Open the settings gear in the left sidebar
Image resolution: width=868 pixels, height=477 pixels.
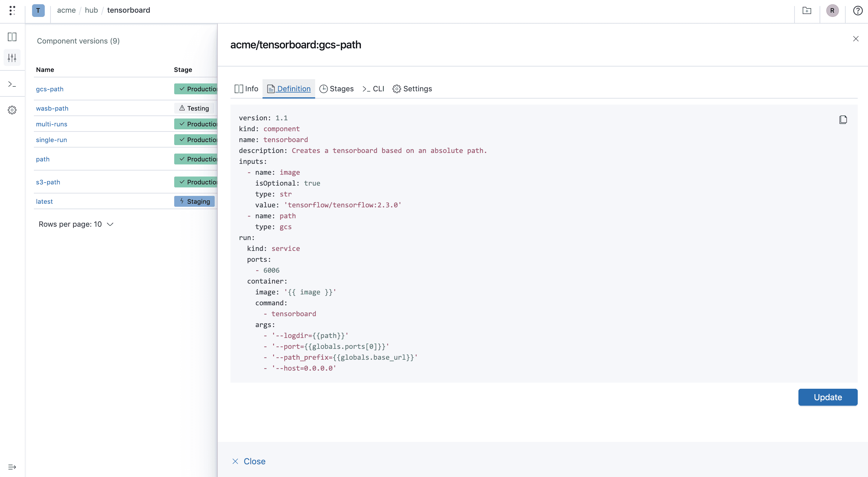point(12,109)
